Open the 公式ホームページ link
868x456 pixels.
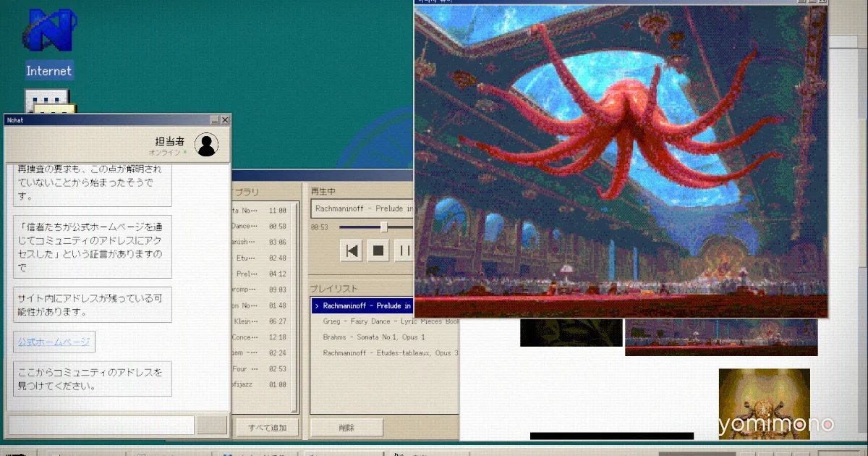click(54, 342)
